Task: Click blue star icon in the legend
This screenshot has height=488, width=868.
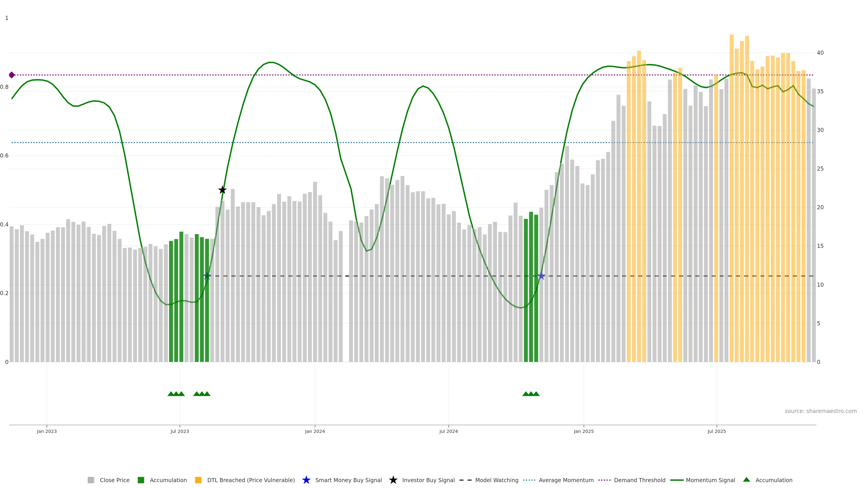Action: [x=306, y=480]
